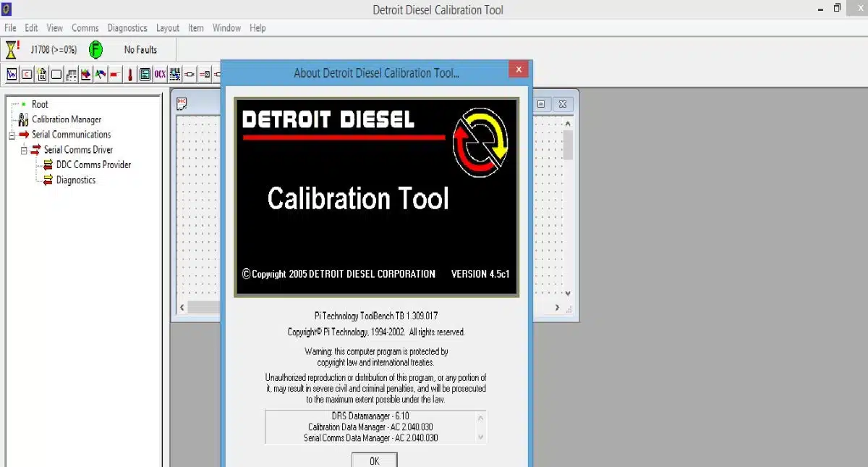868x467 pixels.
Task: Select Calibration Manager in the tree
Action: click(x=67, y=119)
